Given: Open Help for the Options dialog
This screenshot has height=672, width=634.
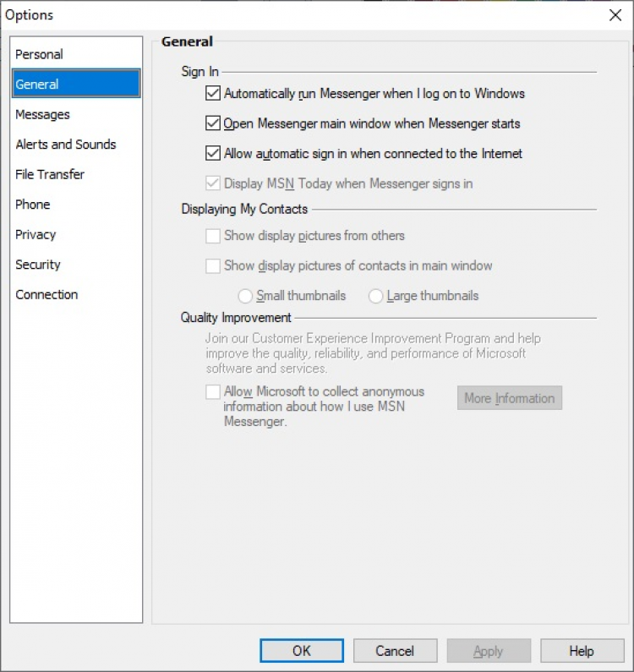Looking at the screenshot, I should 582,651.
